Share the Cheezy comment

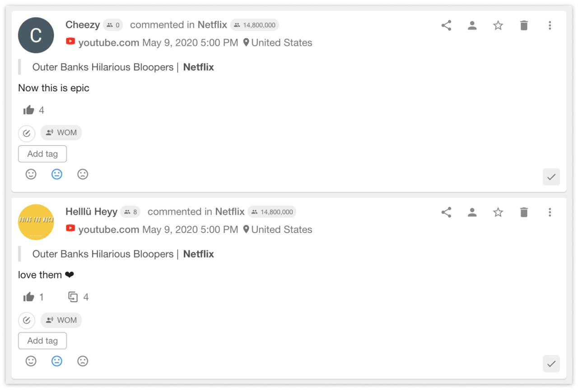click(x=446, y=26)
